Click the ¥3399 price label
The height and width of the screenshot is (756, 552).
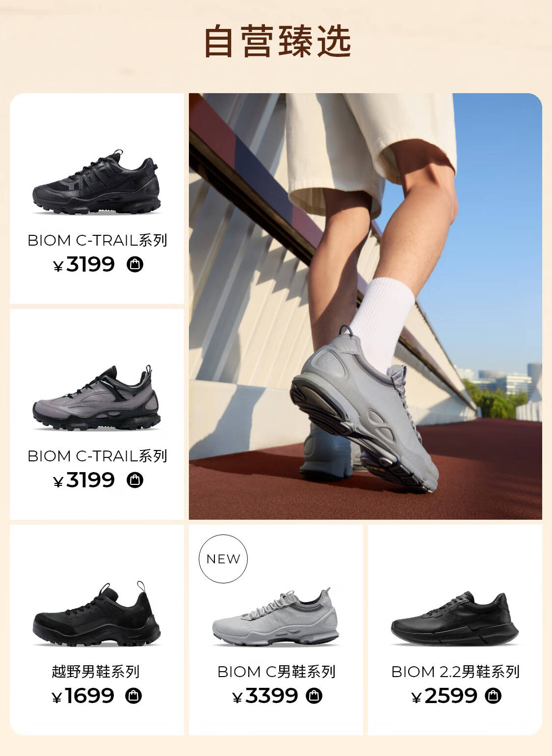pyautogui.click(x=265, y=696)
